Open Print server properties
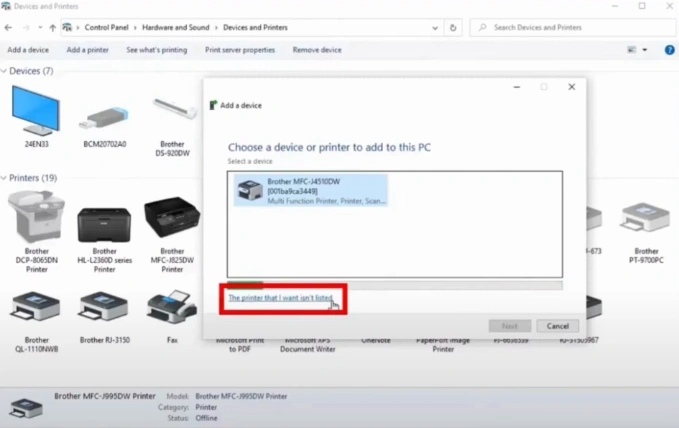 pos(240,50)
